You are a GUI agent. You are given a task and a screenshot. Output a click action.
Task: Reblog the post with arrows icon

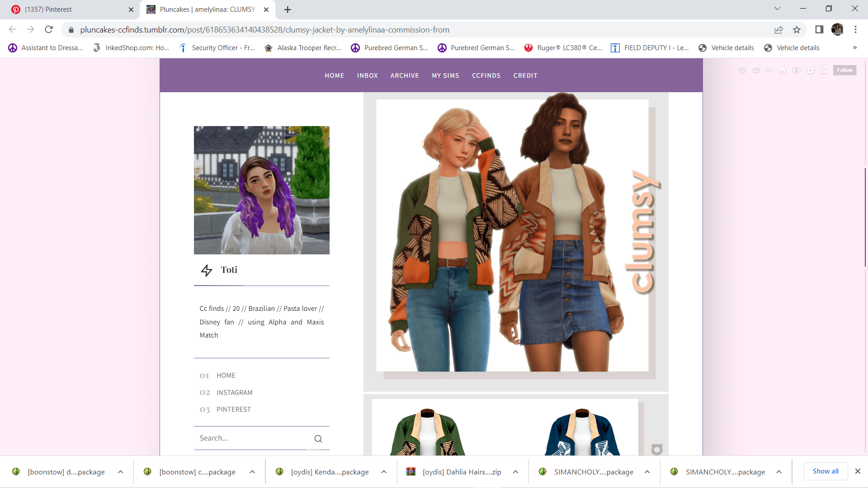pyautogui.click(x=756, y=70)
